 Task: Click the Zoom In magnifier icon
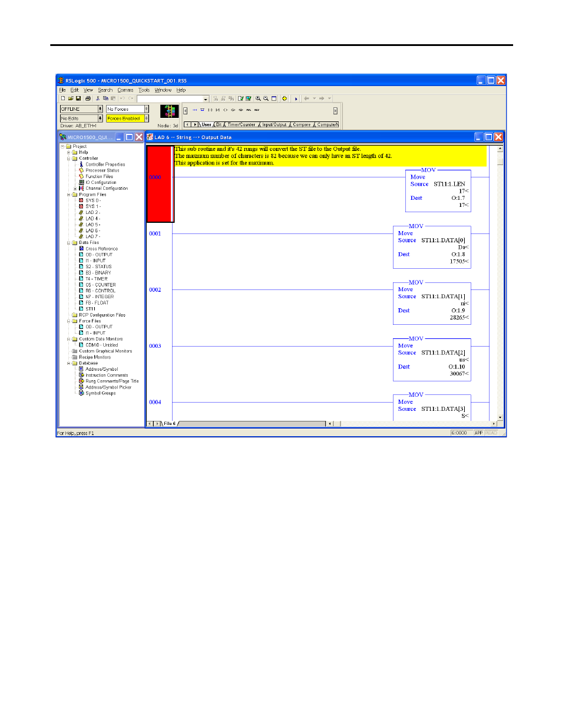258,98
